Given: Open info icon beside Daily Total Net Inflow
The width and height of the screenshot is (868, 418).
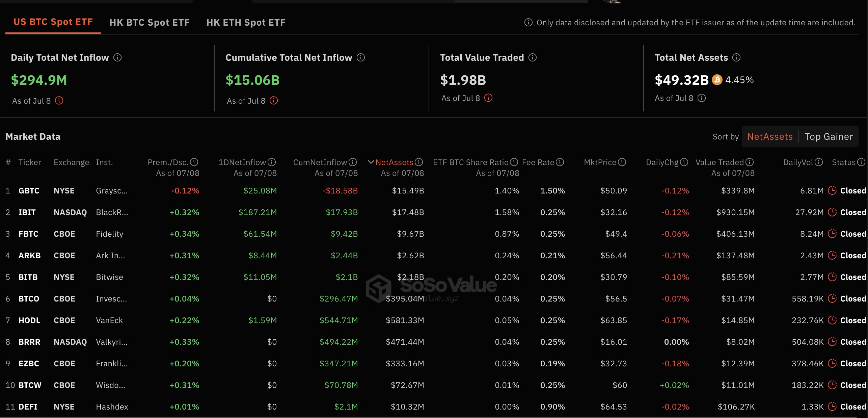Looking at the screenshot, I should [x=117, y=57].
